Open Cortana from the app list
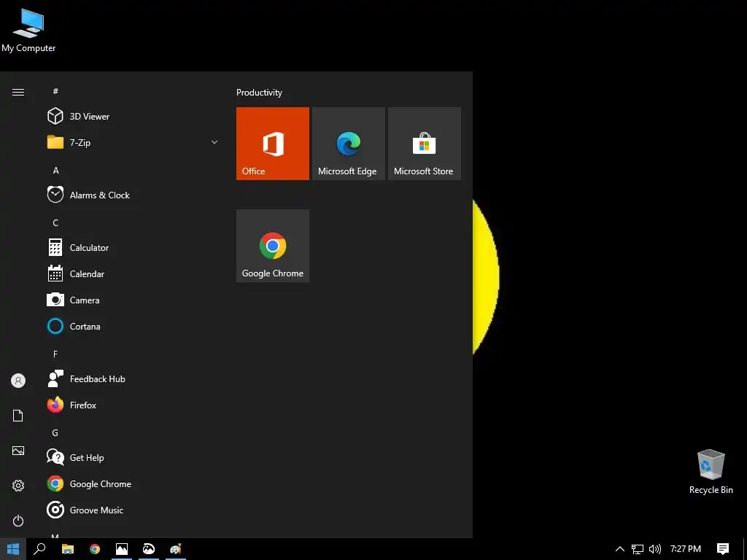Image resolution: width=747 pixels, height=560 pixels. 133,326
